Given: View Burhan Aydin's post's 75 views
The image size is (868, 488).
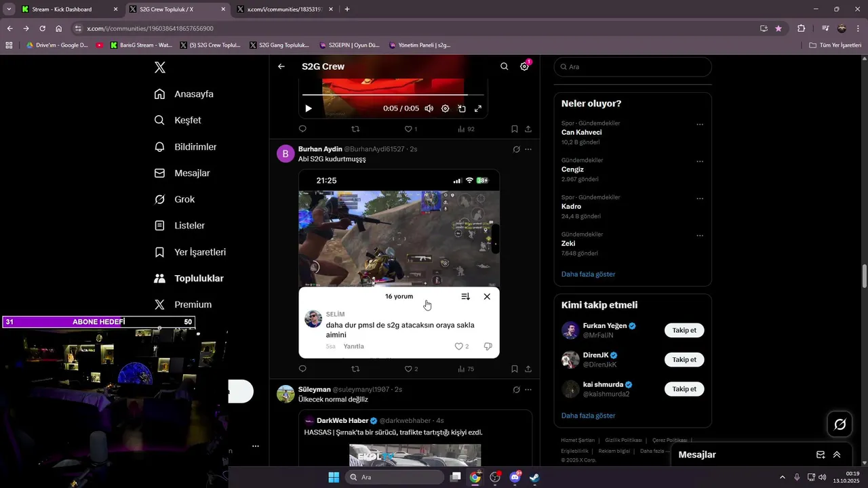Looking at the screenshot, I should click(466, 369).
